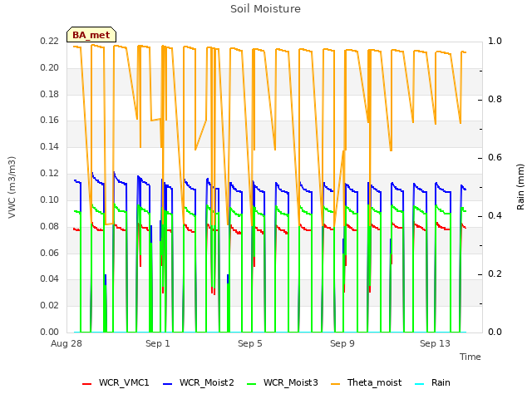532x399 pixels.
Task: Toggle Rain legend entry
Action: pyautogui.click(x=432, y=382)
